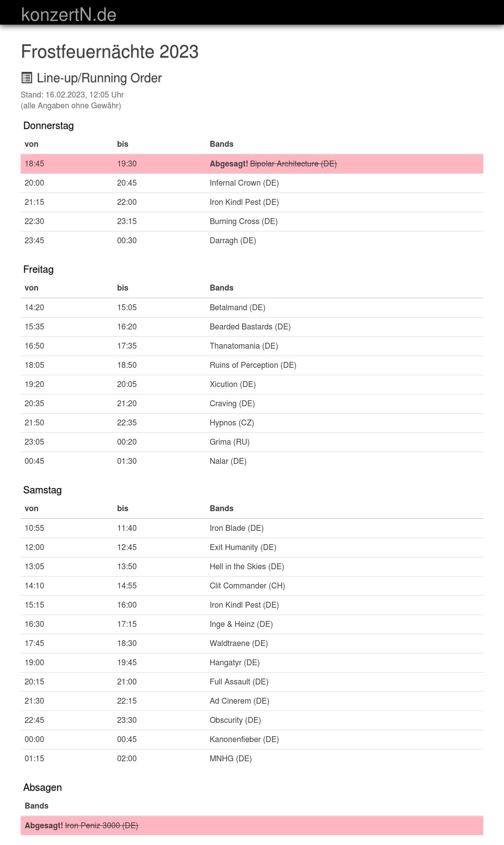
Task: Click the Line-up list icon
Action: coord(27,78)
